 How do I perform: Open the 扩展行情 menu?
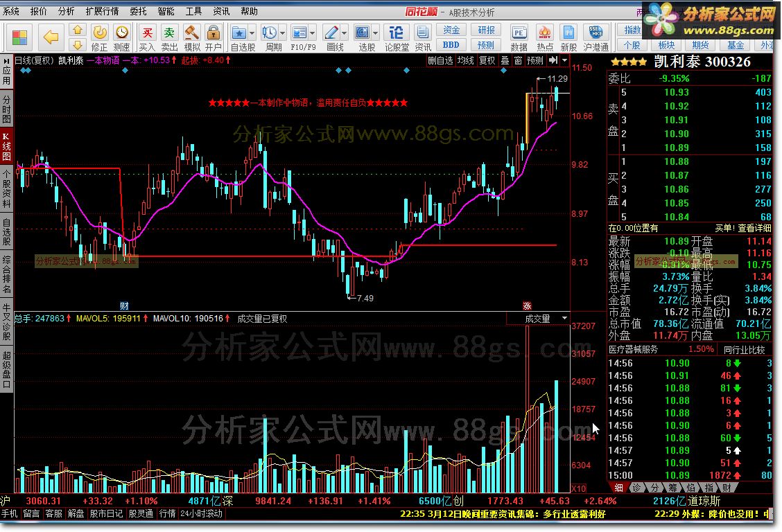102,11
